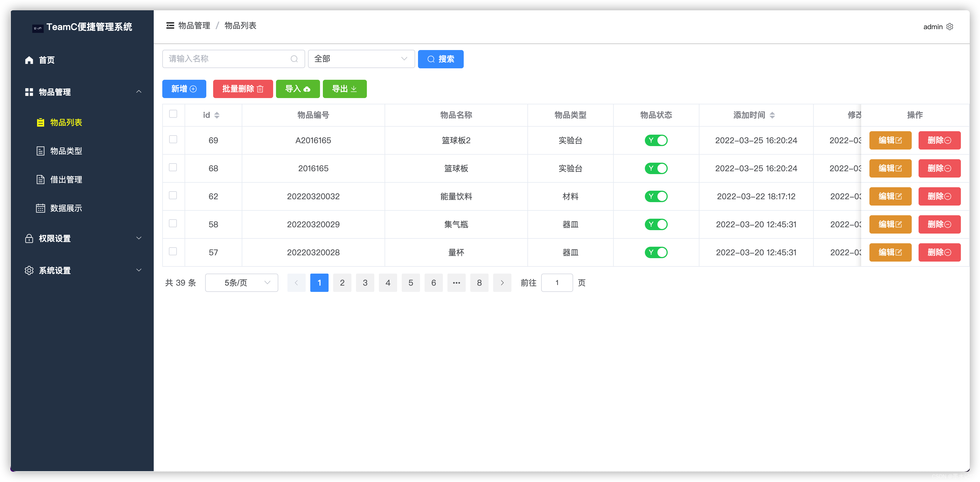The height and width of the screenshot is (482, 980).
Task: Click the grid icon beside 物品管理
Action: point(29,92)
